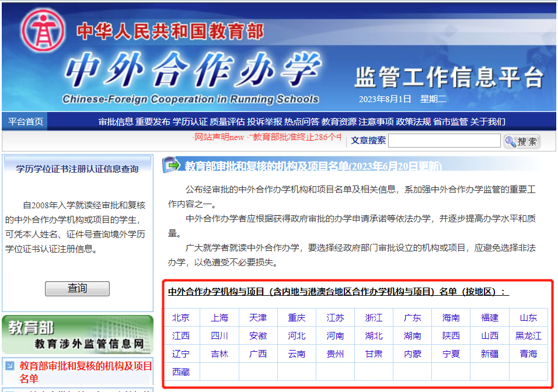Image resolution: width=558 pixels, height=392 pixels.
Task: Select the 四川 region link
Action: (219, 336)
